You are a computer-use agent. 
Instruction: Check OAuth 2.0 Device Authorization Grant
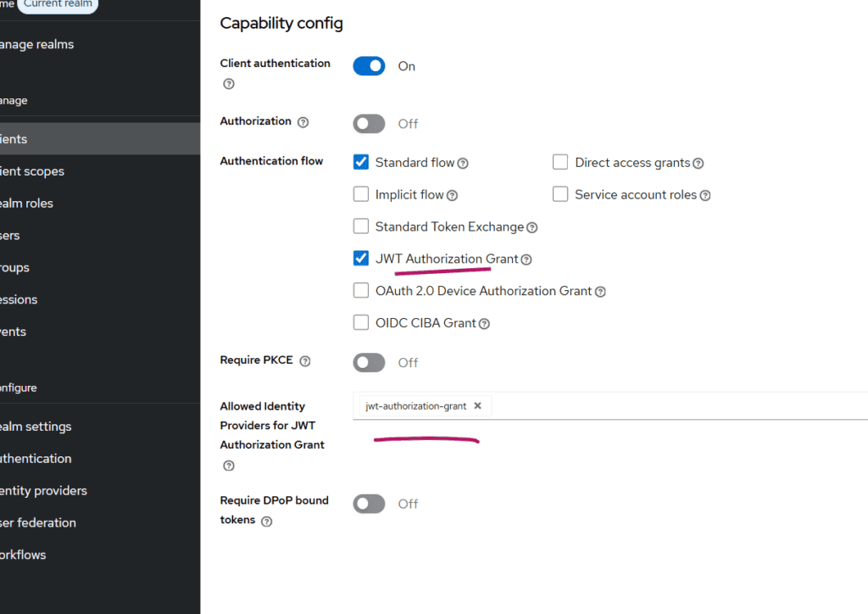(x=361, y=291)
